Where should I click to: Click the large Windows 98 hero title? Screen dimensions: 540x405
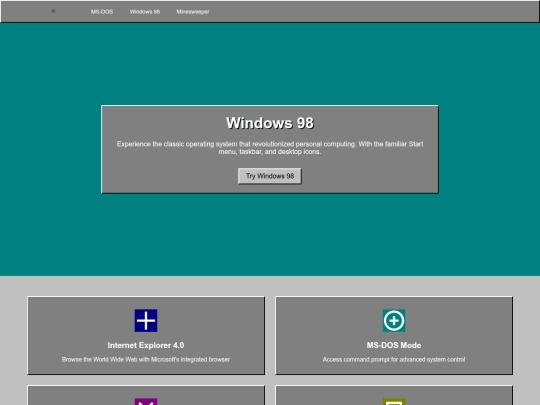(270, 123)
